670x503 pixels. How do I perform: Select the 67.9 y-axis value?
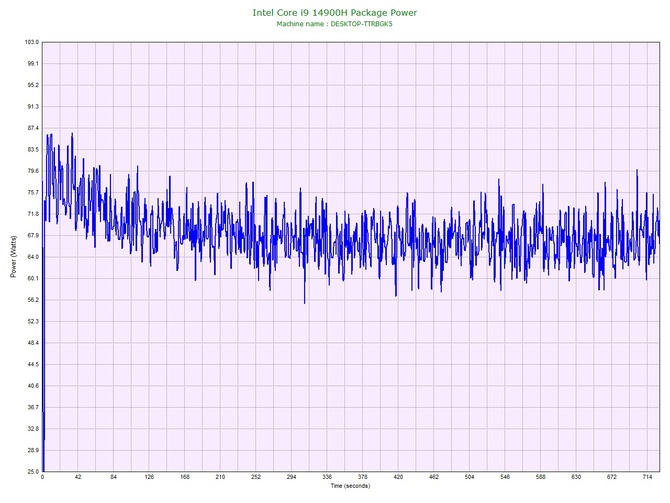[x=33, y=235]
